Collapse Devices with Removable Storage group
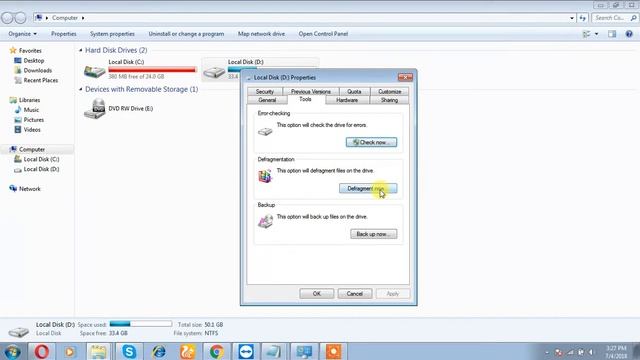 80,89
